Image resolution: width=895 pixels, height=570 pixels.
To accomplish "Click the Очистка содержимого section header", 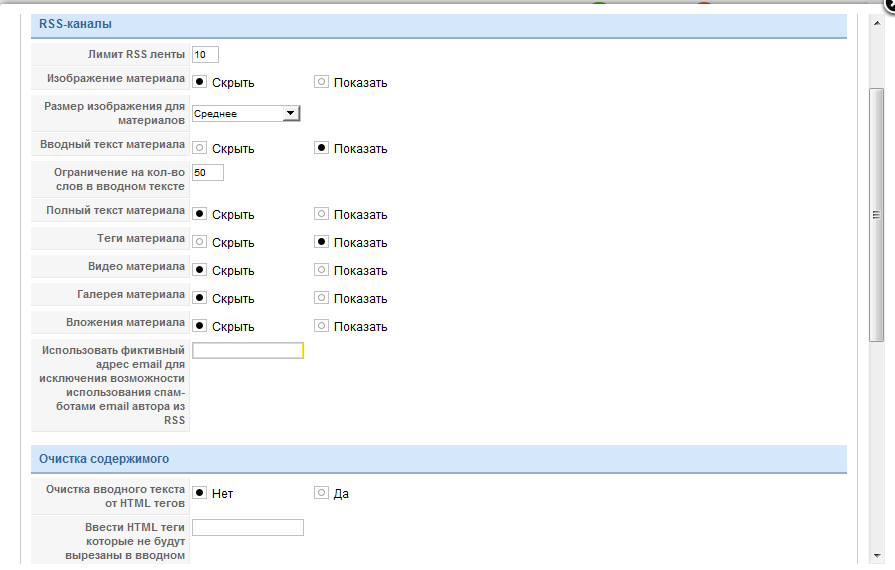I will click(438, 459).
